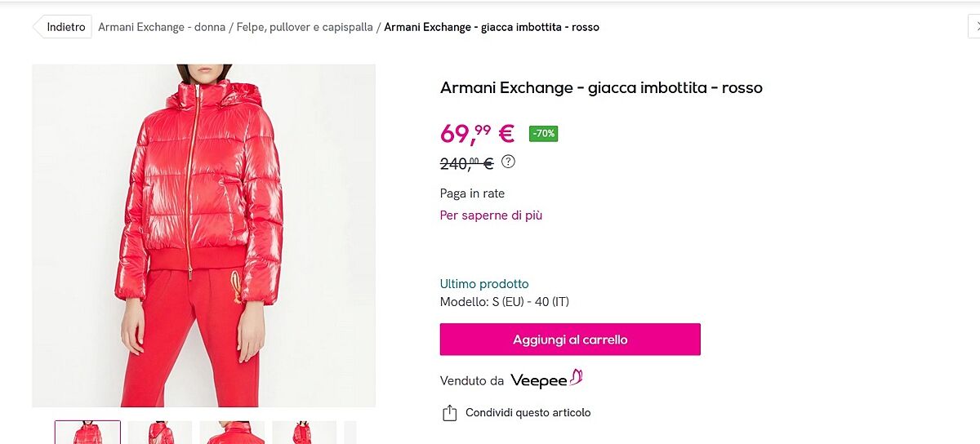This screenshot has height=444, width=980.
Task: Open the Per saperne di più link
Action: click(x=491, y=215)
